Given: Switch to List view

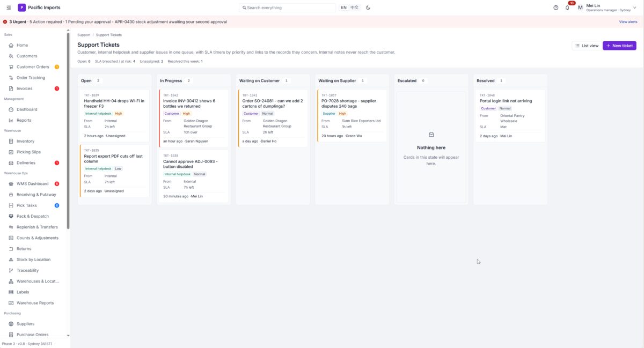Looking at the screenshot, I should 587,46.
